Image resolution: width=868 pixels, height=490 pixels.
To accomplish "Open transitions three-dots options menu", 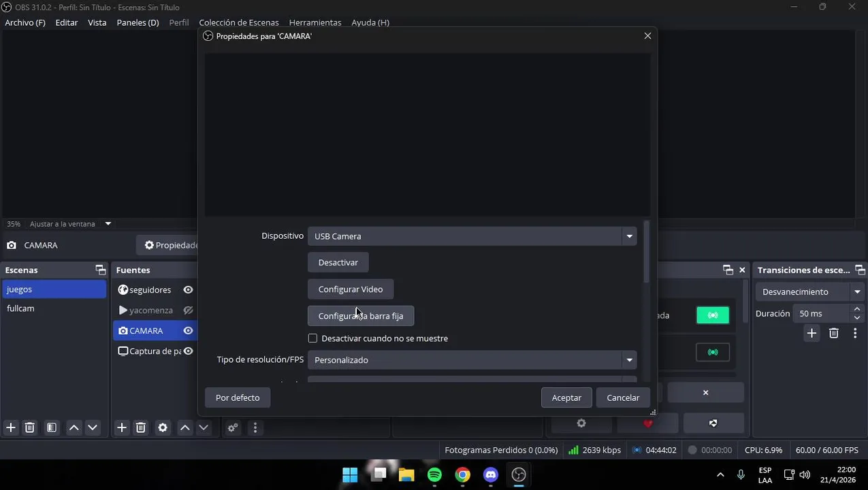I will point(855,333).
